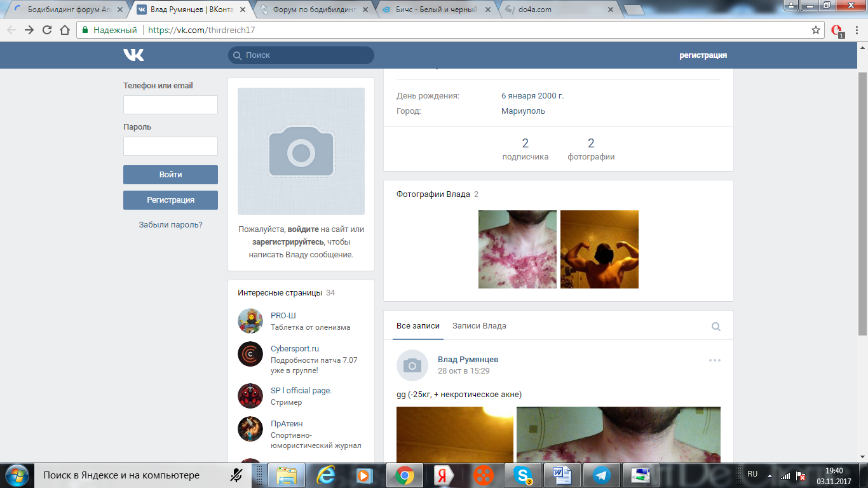The width and height of the screenshot is (868, 488).
Task: Open Google Chrome taskbar icon
Action: pyautogui.click(x=404, y=475)
